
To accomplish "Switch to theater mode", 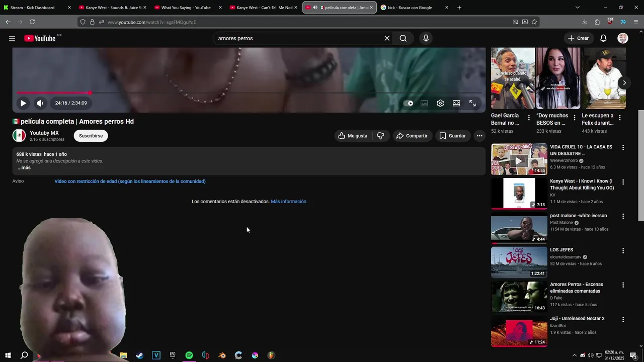I will [x=456, y=103].
